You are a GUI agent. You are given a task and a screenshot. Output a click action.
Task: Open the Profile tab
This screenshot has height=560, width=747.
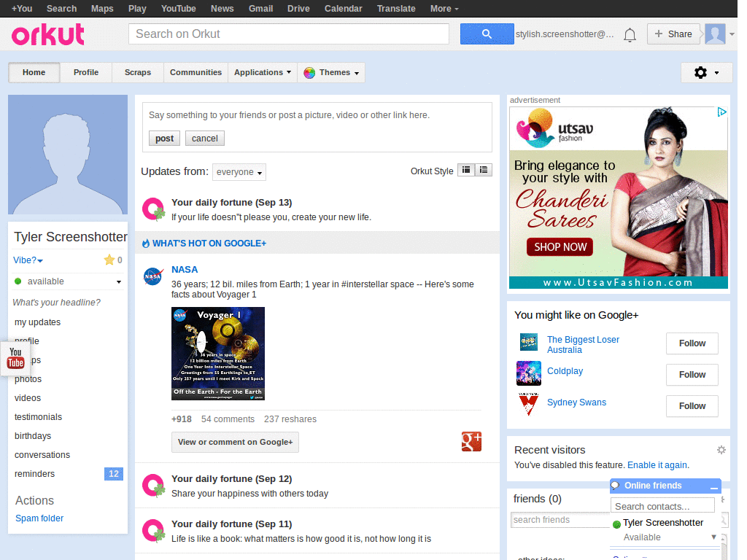click(x=86, y=72)
